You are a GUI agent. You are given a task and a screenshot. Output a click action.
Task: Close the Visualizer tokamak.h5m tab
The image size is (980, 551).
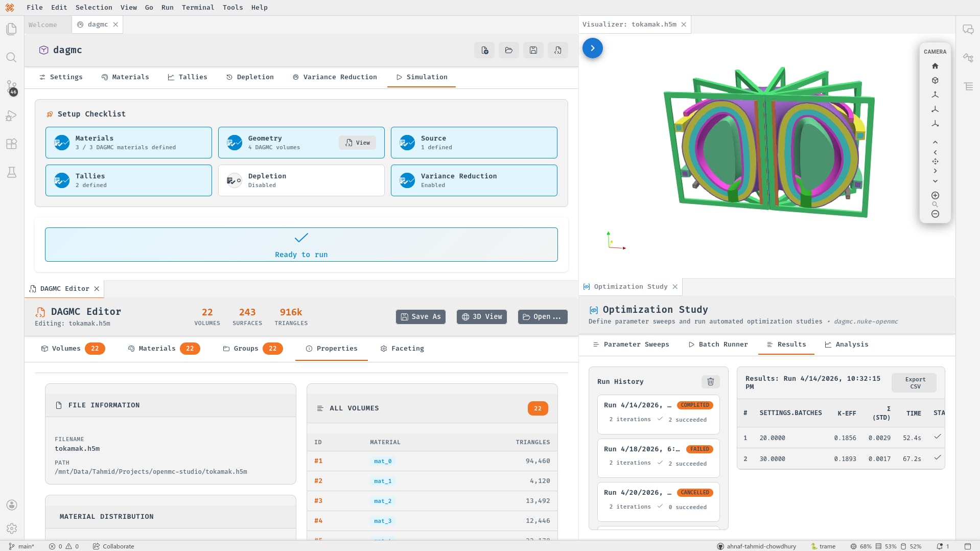[x=684, y=25]
